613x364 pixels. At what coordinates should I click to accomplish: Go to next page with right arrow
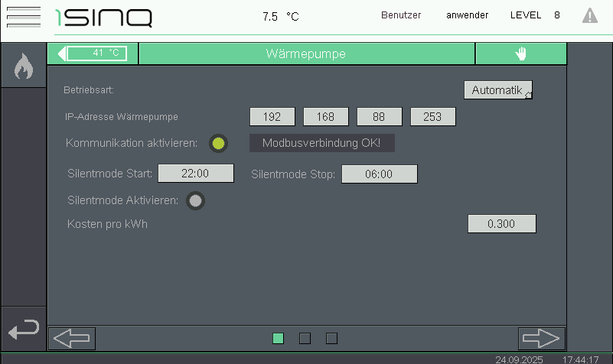click(541, 338)
